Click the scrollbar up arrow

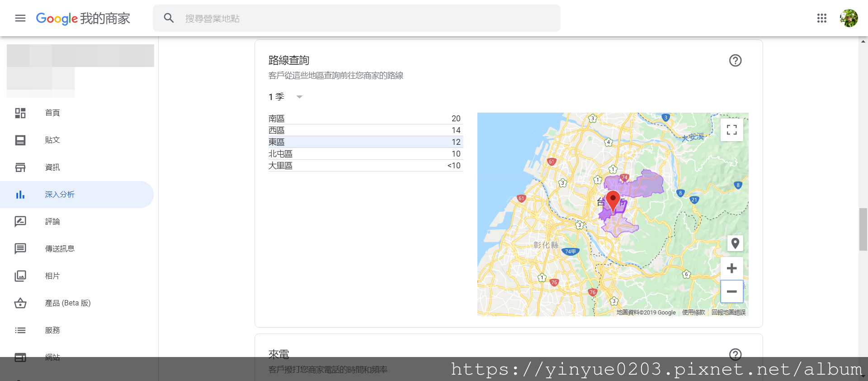pos(863,41)
